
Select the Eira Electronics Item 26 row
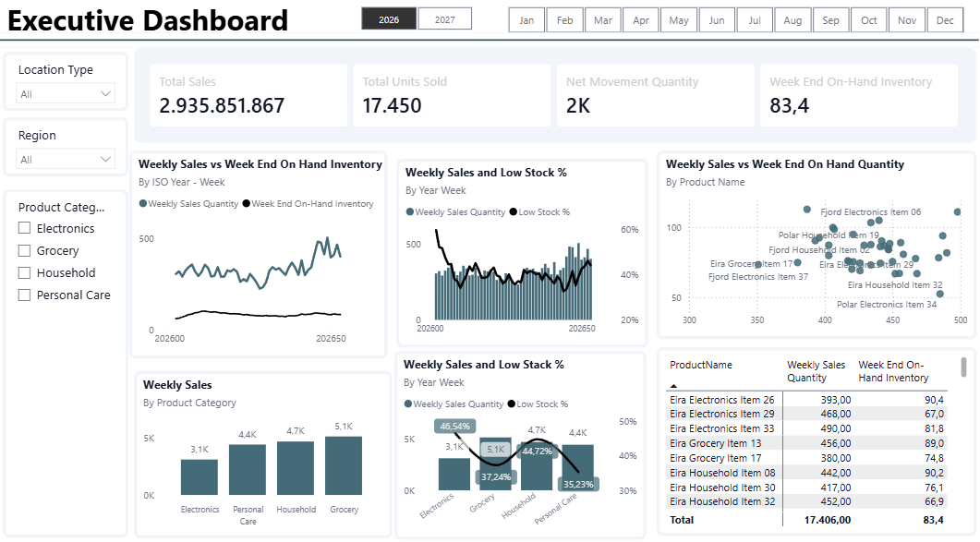click(806, 400)
